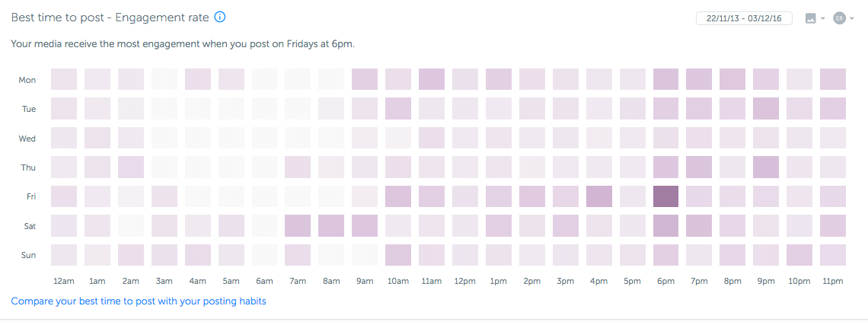The height and width of the screenshot is (322, 868).
Task: Select the Wednesday 6am heatmap cell
Action: pos(264,138)
